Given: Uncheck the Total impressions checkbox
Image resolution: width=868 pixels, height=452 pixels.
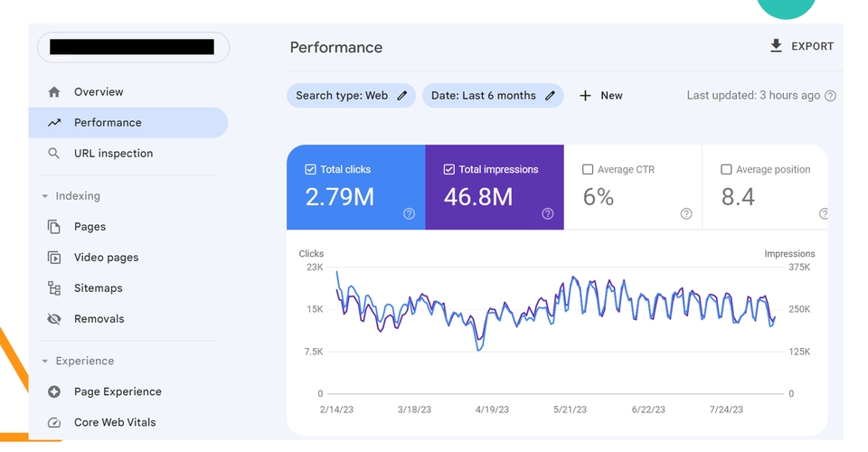Looking at the screenshot, I should (x=449, y=169).
